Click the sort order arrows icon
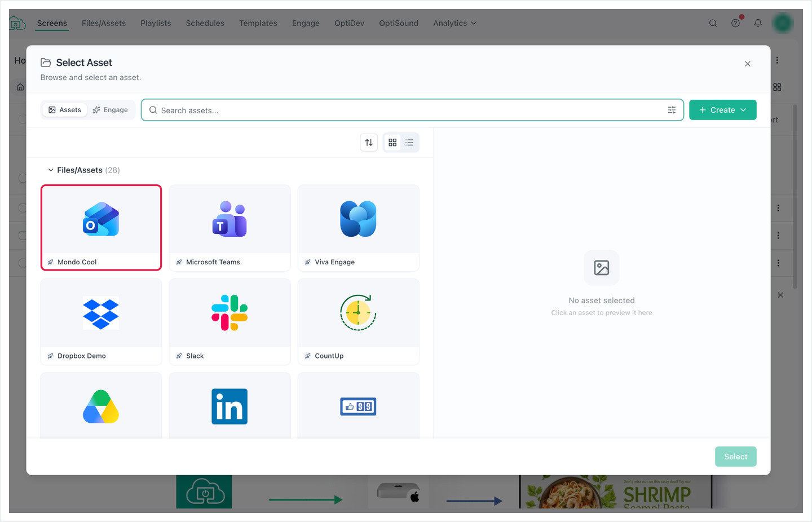This screenshot has height=522, width=812. pyautogui.click(x=369, y=143)
